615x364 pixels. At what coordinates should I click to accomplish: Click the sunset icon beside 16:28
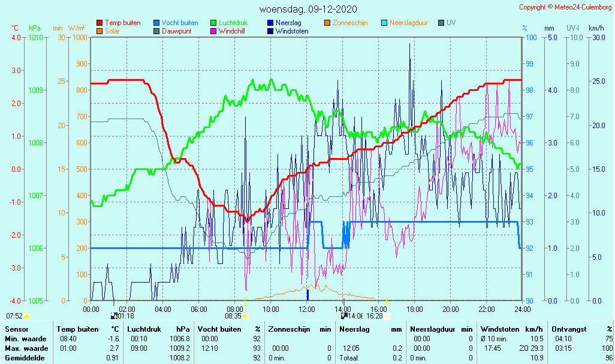[x=387, y=316]
